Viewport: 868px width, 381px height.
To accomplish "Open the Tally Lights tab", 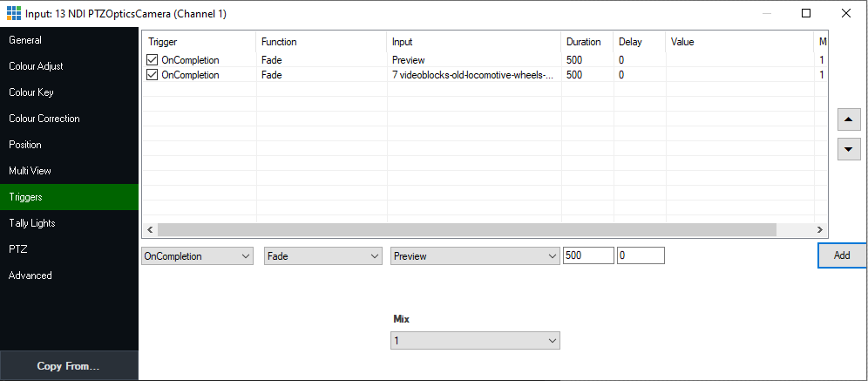I will coord(69,223).
